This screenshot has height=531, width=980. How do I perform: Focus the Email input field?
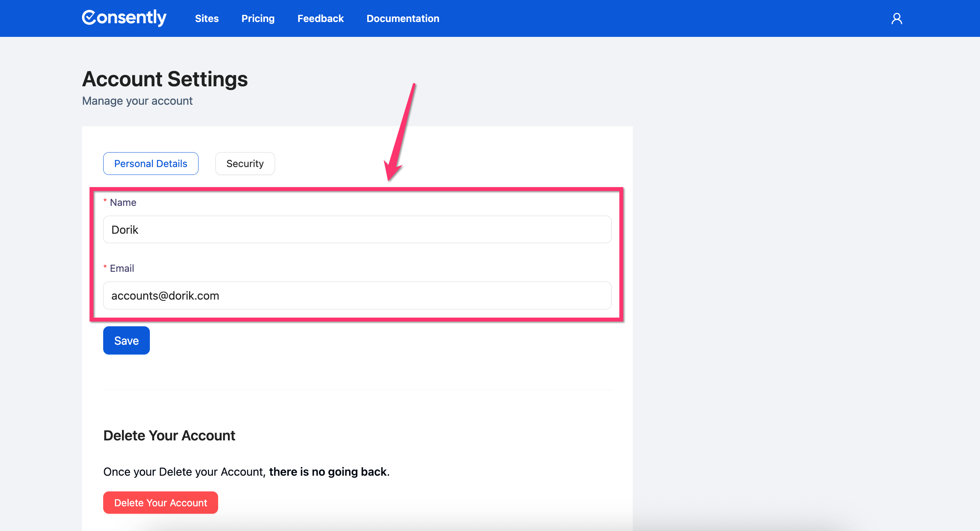357,295
